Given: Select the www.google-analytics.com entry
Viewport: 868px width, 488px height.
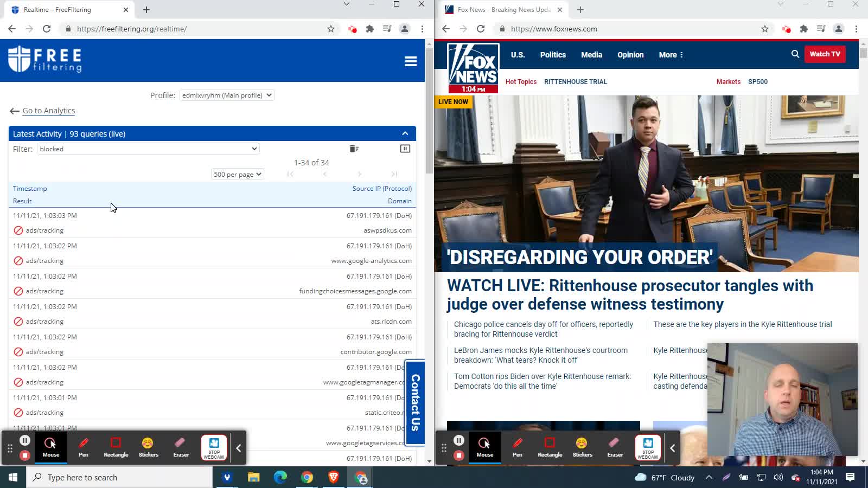Looking at the screenshot, I should point(212,253).
